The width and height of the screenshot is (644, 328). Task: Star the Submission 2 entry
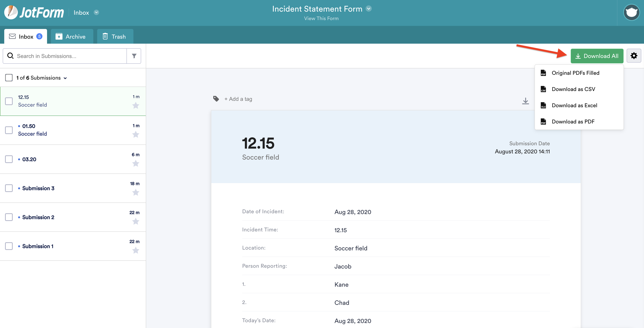pos(136,221)
